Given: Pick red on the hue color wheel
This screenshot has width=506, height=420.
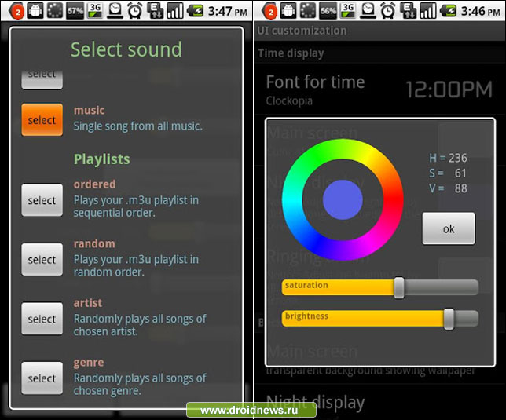Looking at the screenshot, I should click(x=394, y=200).
